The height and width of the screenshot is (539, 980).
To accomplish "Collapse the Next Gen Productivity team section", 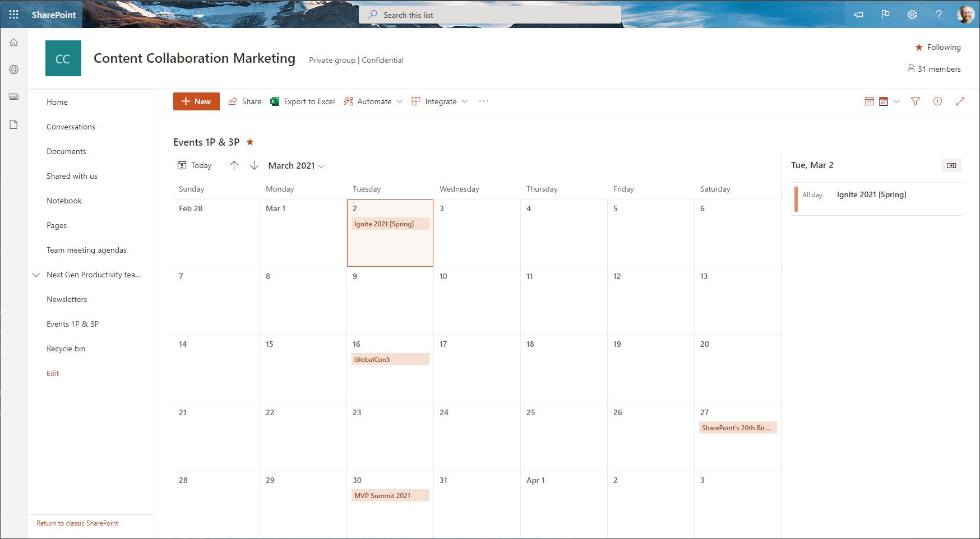I will [x=36, y=275].
